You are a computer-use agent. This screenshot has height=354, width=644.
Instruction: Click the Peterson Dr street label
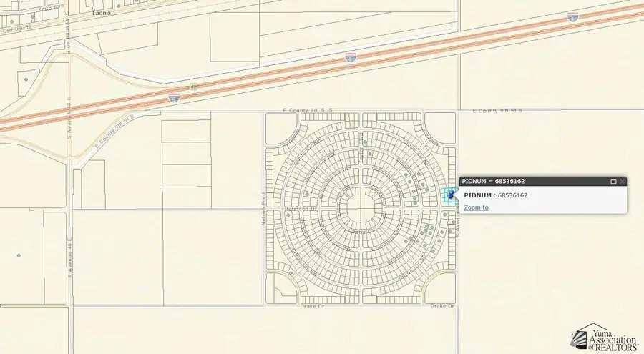pos(302,209)
